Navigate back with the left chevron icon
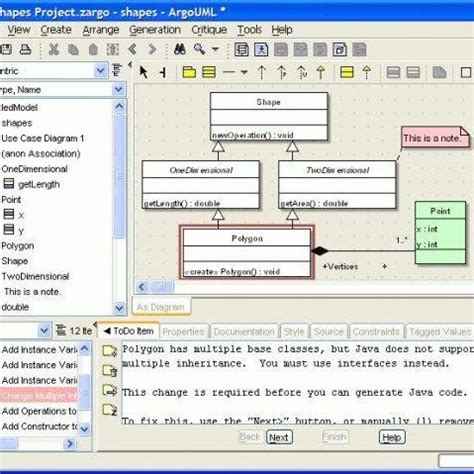The height and width of the screenshot is (474, 474). [132, 49]
